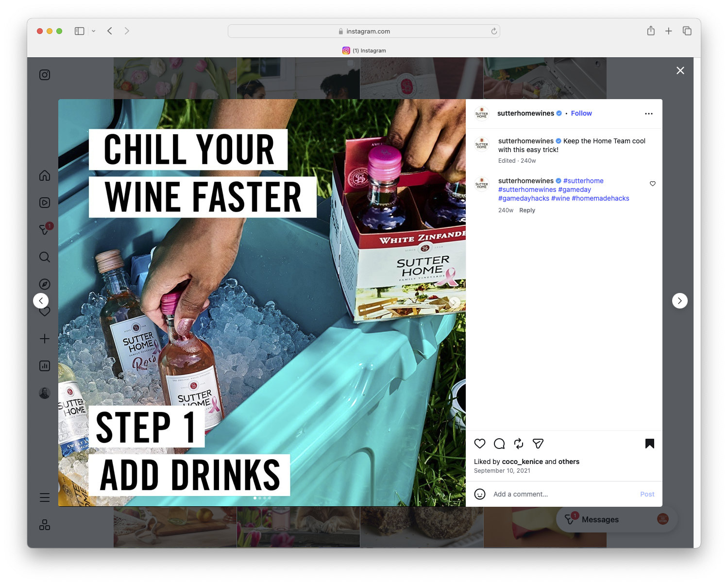728x584 pixels.
Task: Open the More hamburger menu
Action: tap(44, 497)
